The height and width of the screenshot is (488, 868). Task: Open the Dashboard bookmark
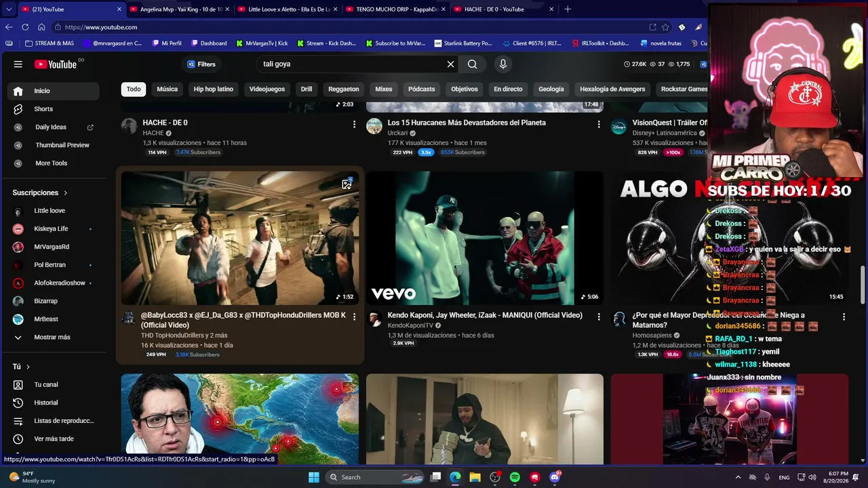[209, 43]
